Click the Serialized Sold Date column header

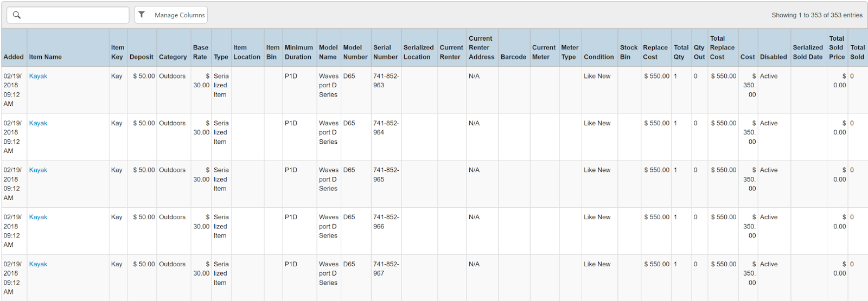point(807,52)
